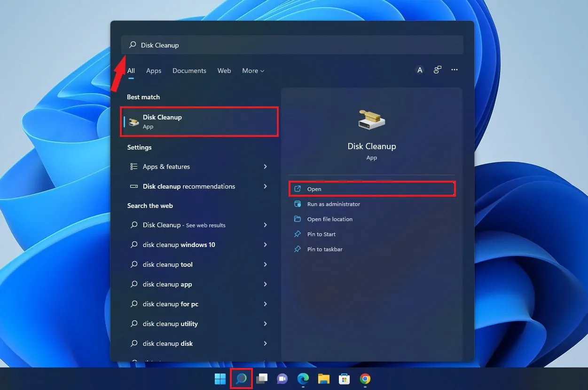This screenshot has height=390, width=588.
Task: Select the disk cleanup utility suggestion
Action: pyautogui.click(x=199, y=324)
